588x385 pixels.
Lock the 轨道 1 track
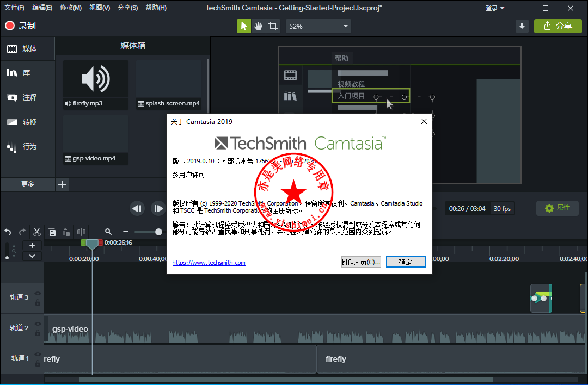coord(38,363)
